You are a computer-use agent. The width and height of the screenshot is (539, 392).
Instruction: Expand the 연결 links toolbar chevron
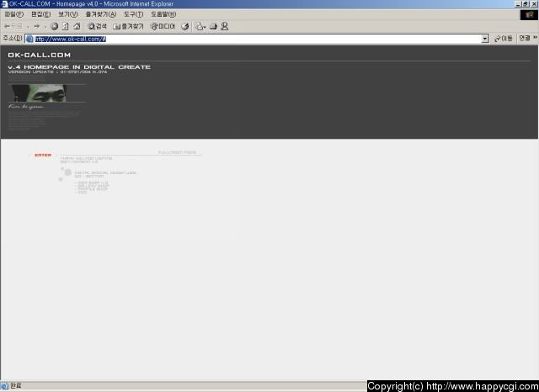tap(535, 38)
